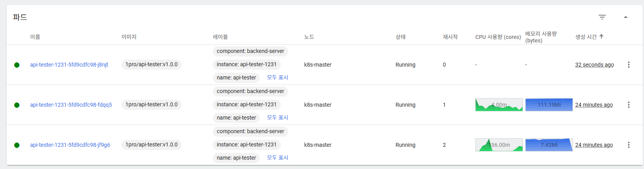Click the 156.00m CPU usage sparkline
Viewport: 644px width, 169px height.
point(499,145)
